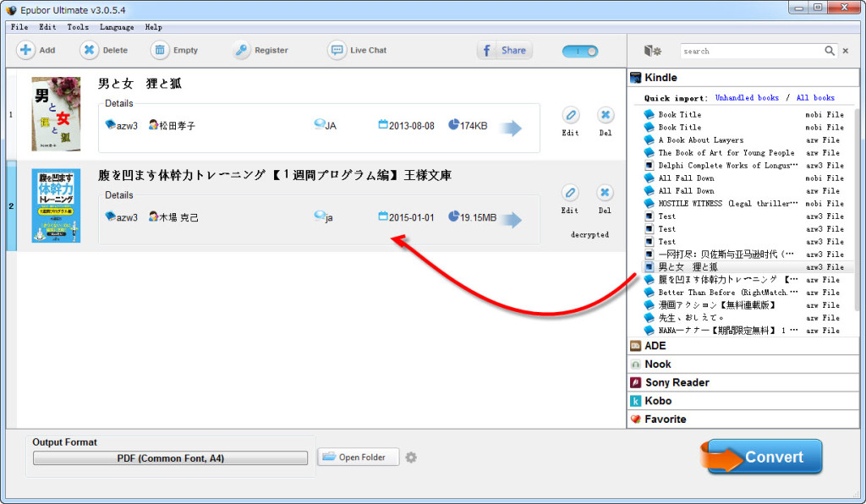
Task: Expand the Favorite section
Action: [743, 419]
